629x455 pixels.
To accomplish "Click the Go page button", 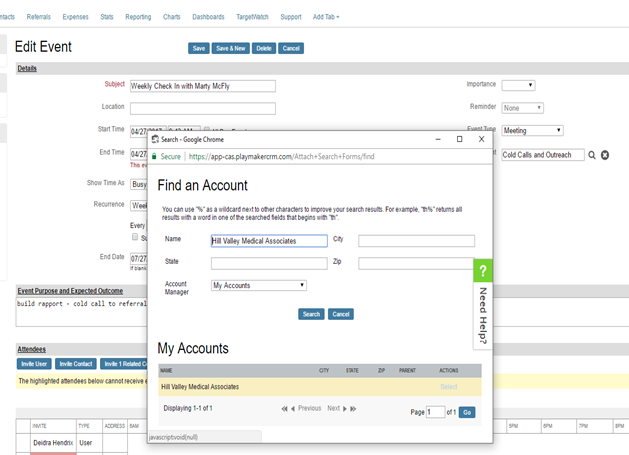I will pos(467,412).
